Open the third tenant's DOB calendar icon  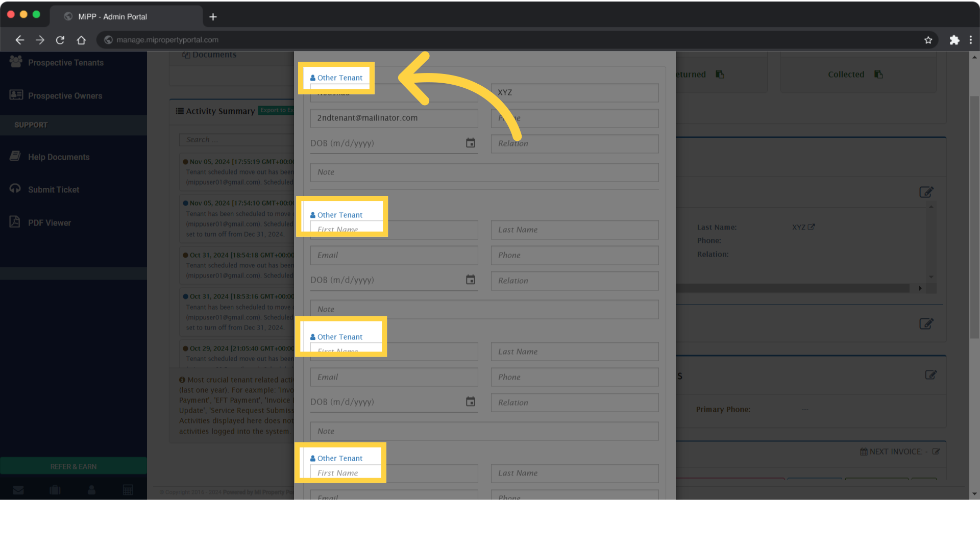(471, 402)
